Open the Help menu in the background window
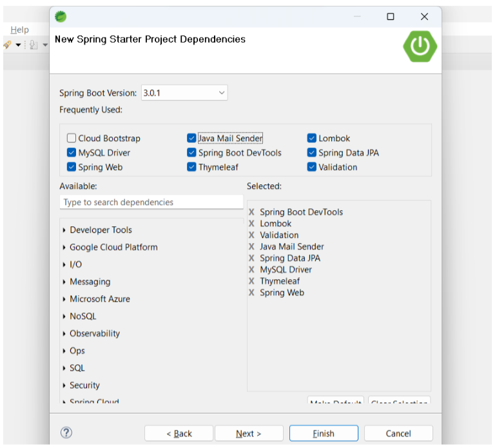497x448 pixels. pos(19,30)
